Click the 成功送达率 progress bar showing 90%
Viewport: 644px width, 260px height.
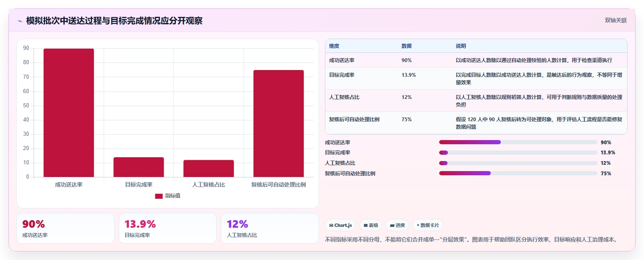[x=518, y=142]
